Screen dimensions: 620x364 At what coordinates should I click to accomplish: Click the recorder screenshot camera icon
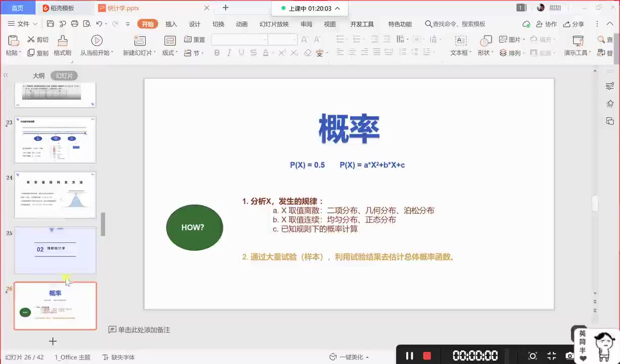pos(569,356)
